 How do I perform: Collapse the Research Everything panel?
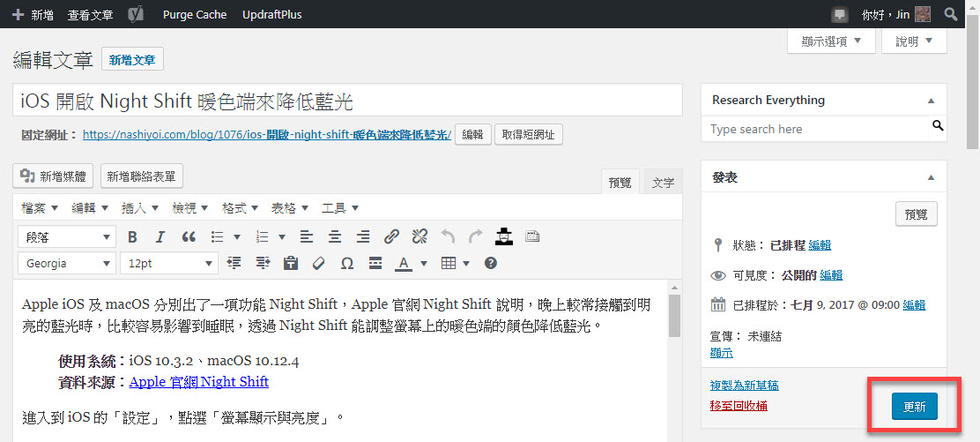pos(932,101)
